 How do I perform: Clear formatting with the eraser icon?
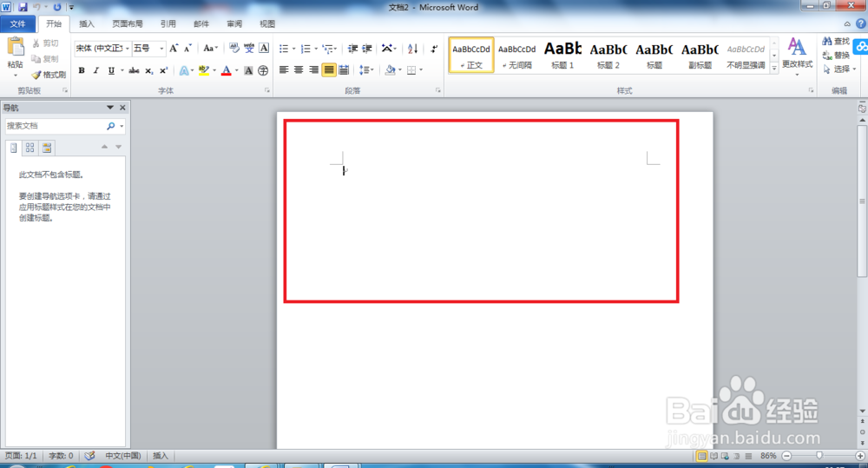pos(234,48)
